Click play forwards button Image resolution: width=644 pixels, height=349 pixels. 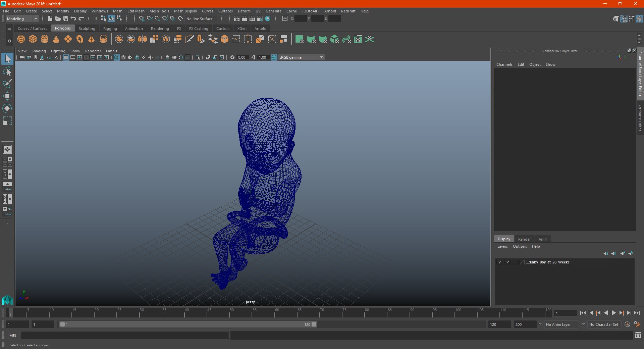point(614,313)
